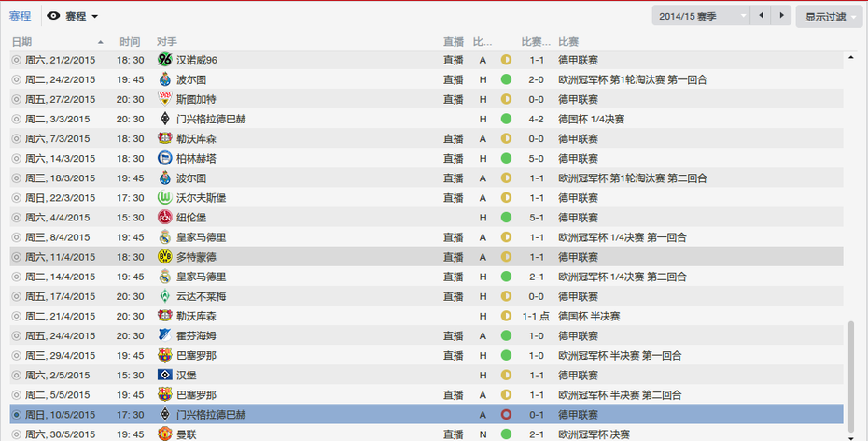This screenshot has width=868, height=441.
Task: Click the Wolfsburg club badge
Action: click(x=165, y=198)
